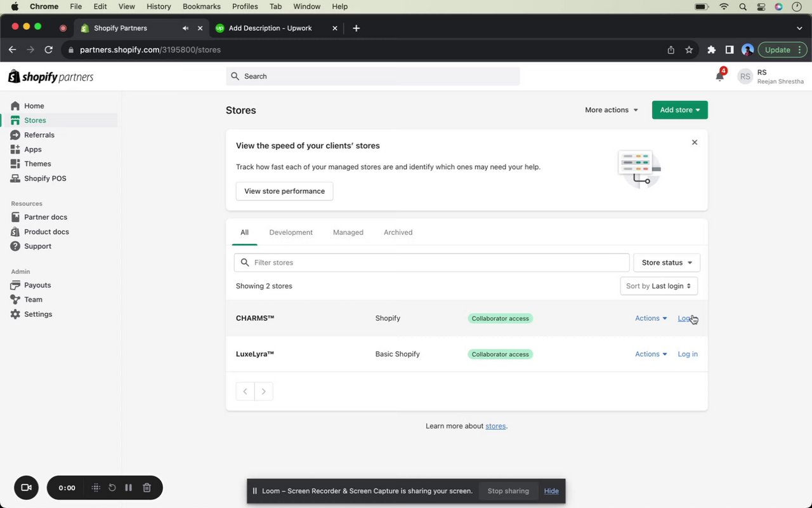
Task: Switch to the Archived tab
Action: click(398, 232)
